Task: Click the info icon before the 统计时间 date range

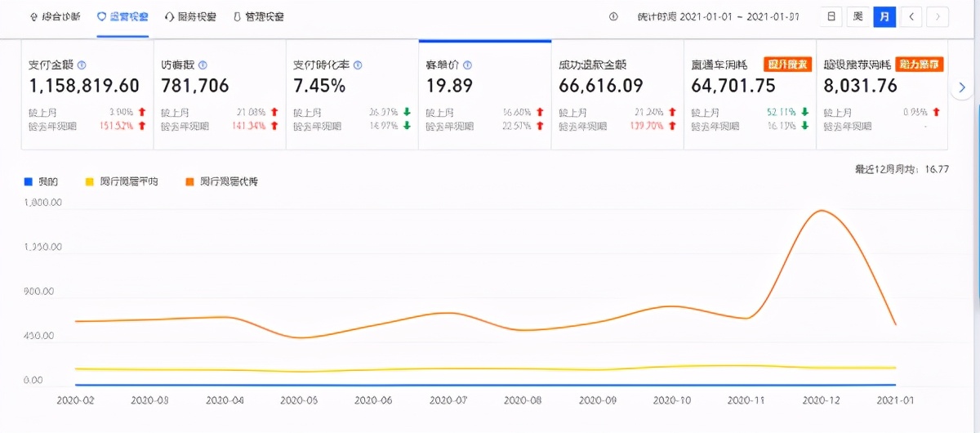Action: pos(613,16)
